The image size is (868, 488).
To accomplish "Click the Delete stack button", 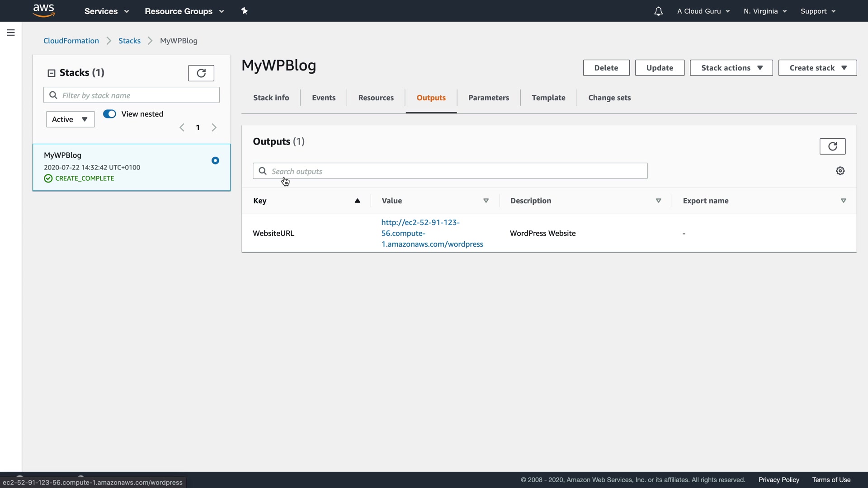I will click(x=606, y=68).
